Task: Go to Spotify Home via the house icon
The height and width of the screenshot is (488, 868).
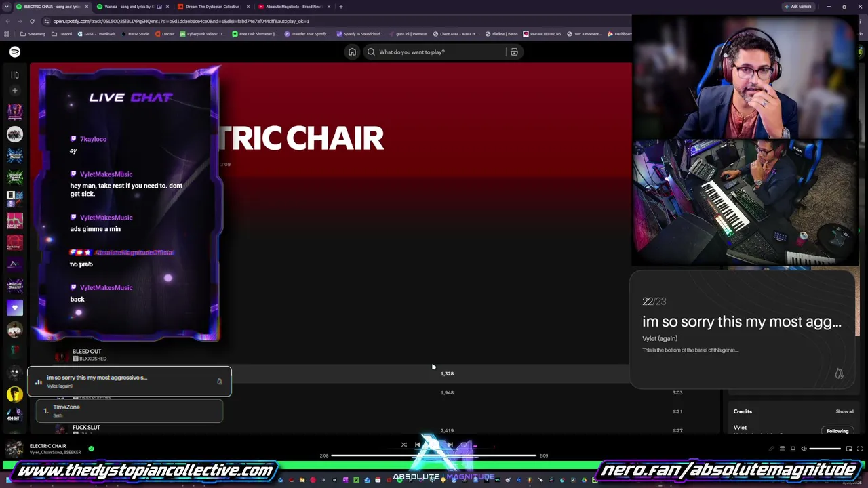Action: click(352, 52)
